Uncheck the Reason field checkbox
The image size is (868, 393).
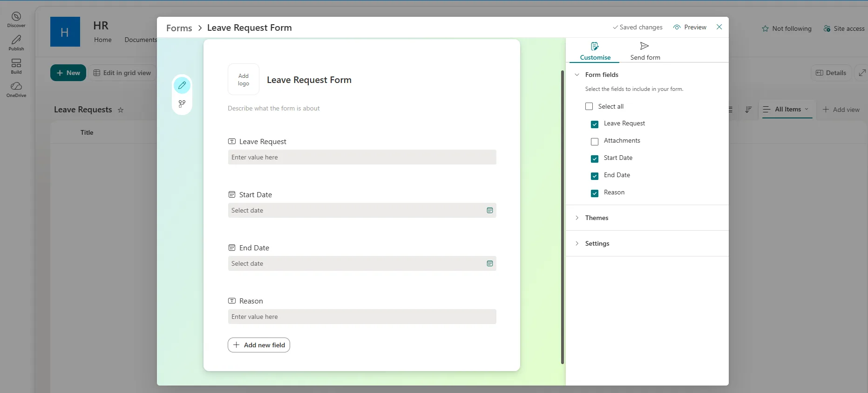point(595,193)
